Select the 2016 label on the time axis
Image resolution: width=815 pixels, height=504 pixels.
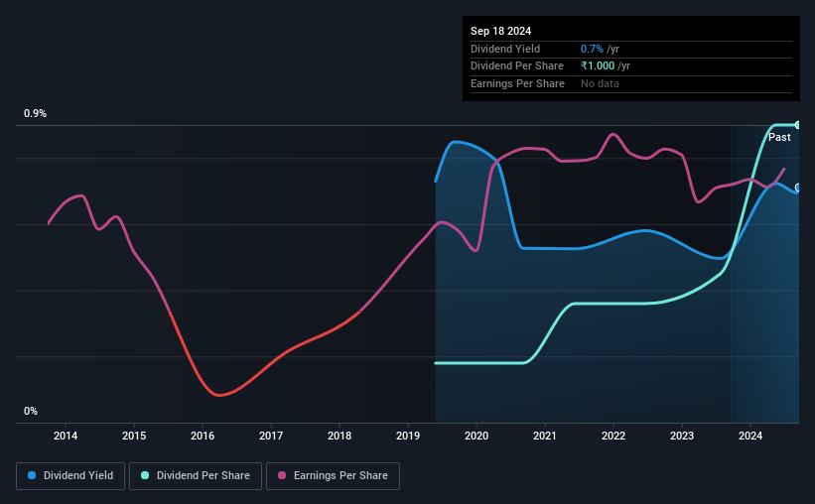point(203,436)
